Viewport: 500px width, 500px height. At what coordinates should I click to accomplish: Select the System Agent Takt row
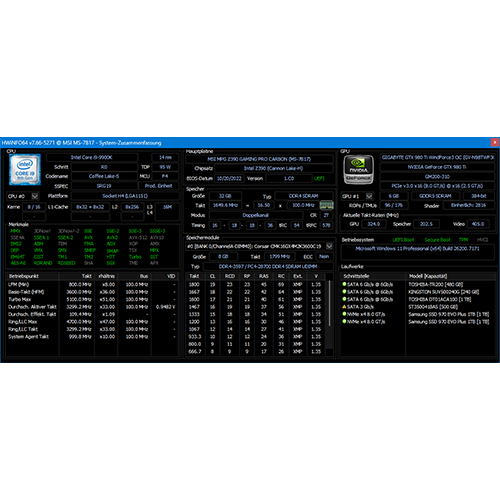click(x=92, y=337)
